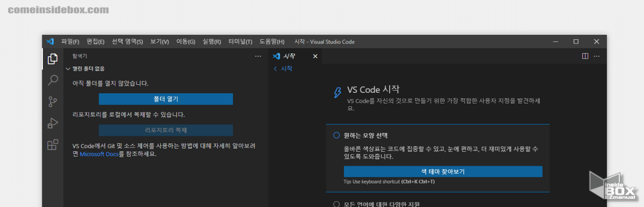Click the keyboard shortcut tip text

click(389, 182)
